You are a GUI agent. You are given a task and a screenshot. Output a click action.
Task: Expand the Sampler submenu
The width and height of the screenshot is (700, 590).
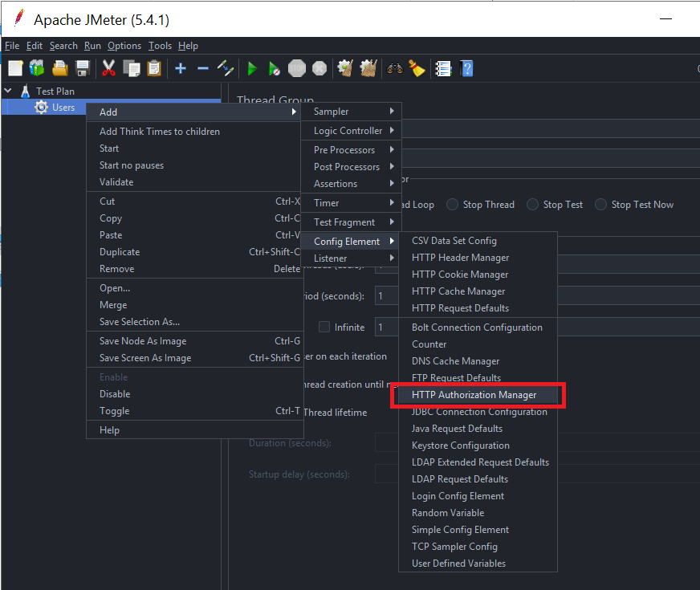[x=352, y=111]
